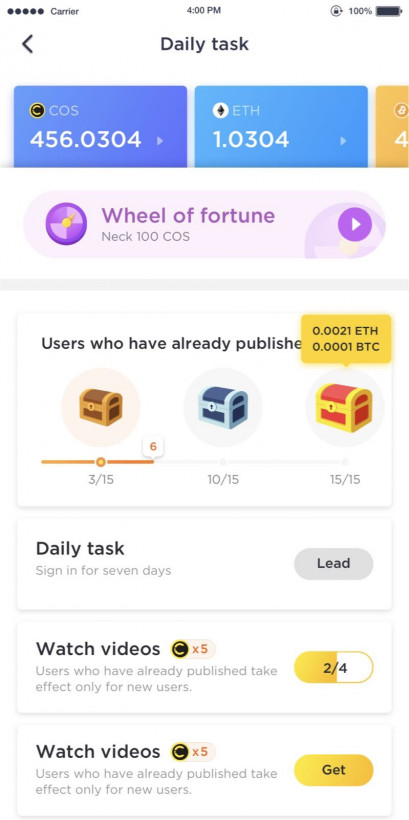
Task: Click the yellow Get button
Action: pyautogui.click(x=334, y=770)
